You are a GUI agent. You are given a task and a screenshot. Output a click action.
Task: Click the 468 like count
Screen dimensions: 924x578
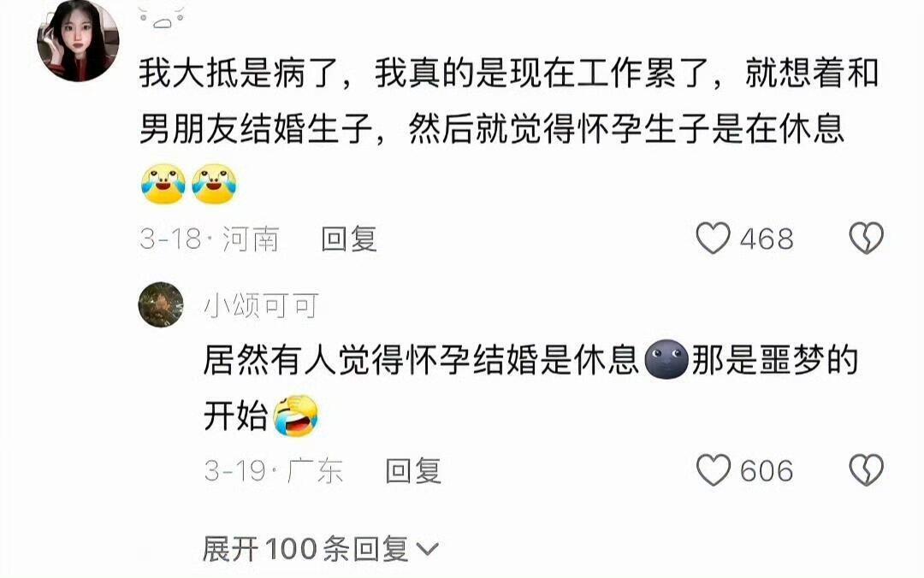tap(767, 239)
